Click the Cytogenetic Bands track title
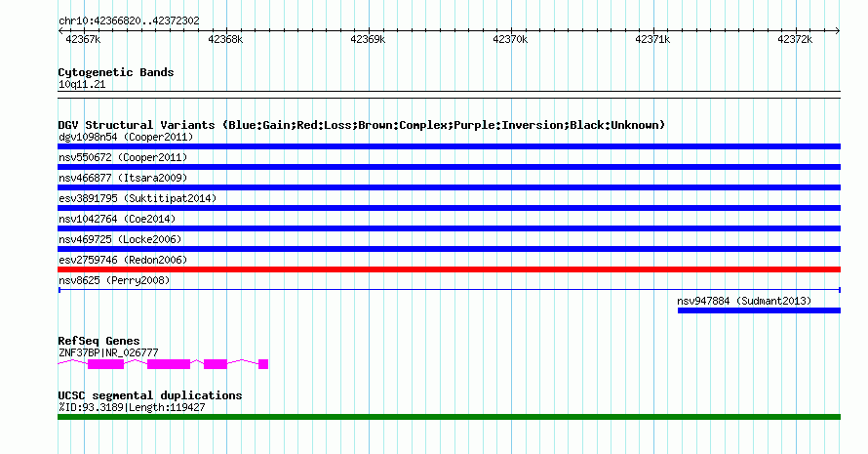The height and width of the screenshot is (454, 868). pyautogui.click(x=116, y=72)
